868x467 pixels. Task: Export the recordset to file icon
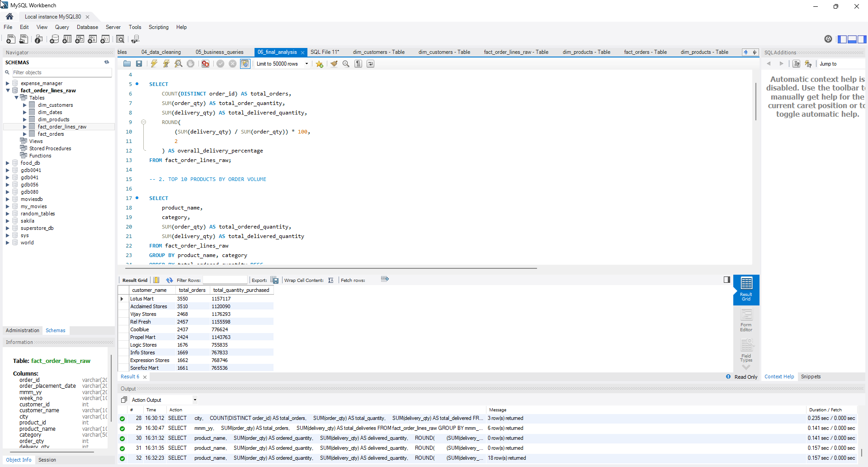tap(274, 280)
